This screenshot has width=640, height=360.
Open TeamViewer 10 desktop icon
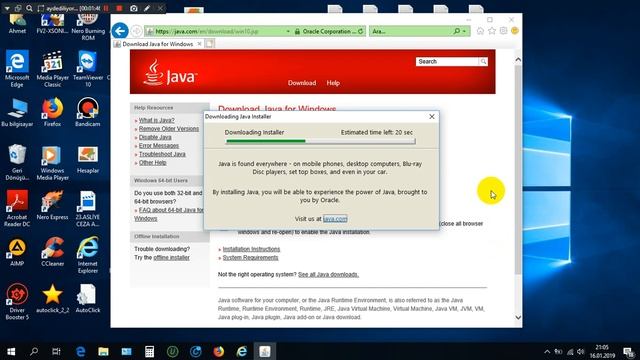pos(88,69)
